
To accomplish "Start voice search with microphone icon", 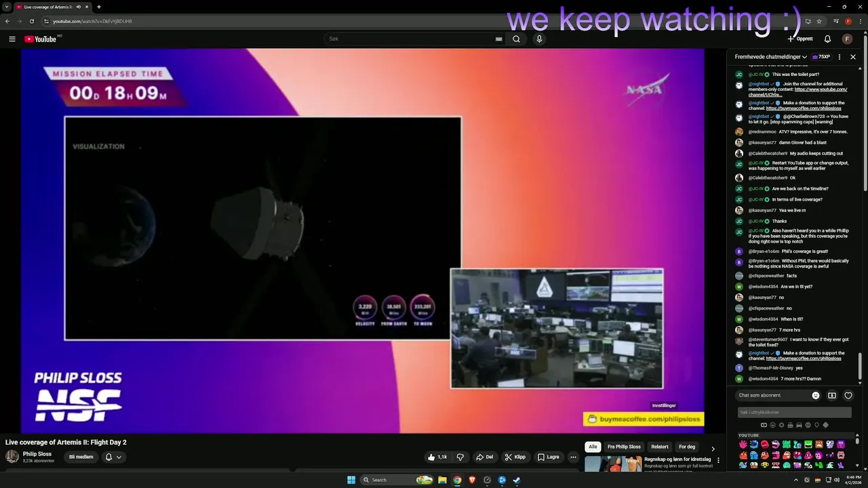I will 539,39.
